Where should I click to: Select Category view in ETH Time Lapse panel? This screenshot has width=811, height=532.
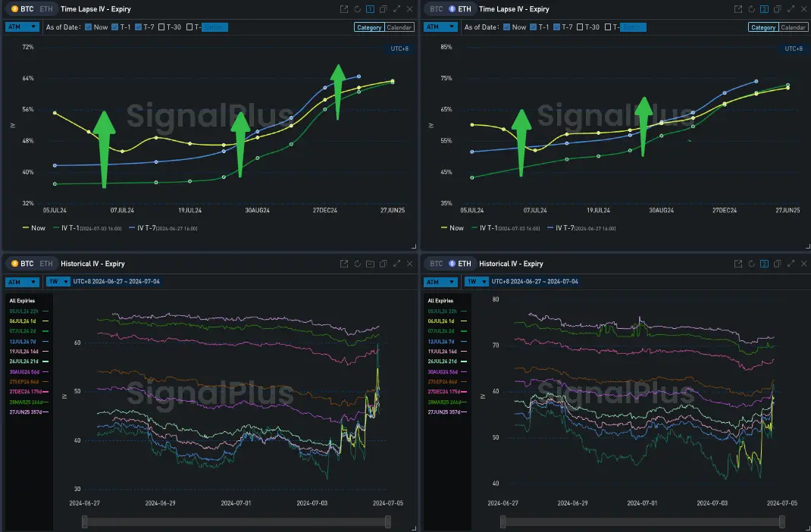762,27
